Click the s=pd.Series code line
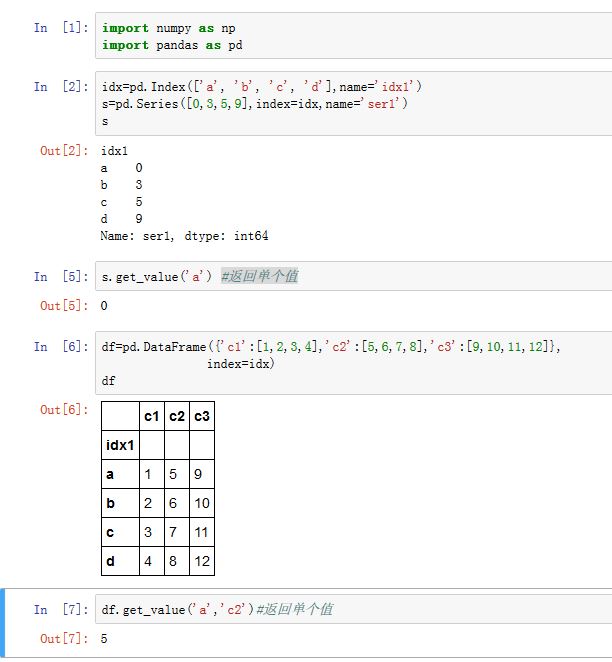The height and width of the screenshot is (662, 612). tap(254, 104)
